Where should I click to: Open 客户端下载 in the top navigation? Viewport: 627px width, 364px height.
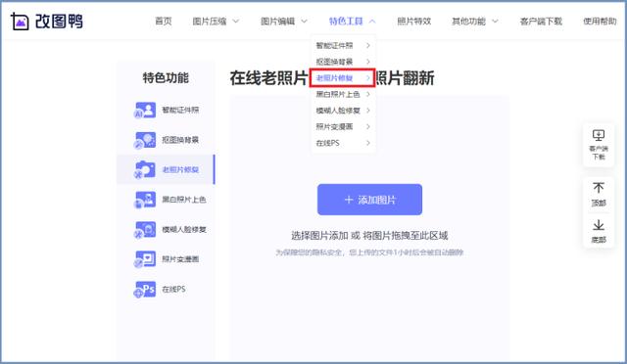[541, 22]
